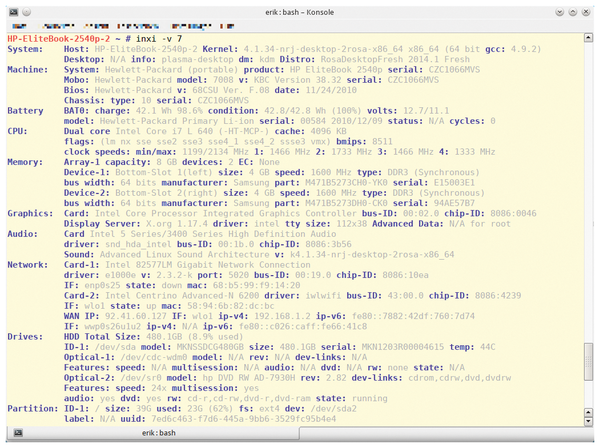Click product value 'HP EliteBook 2540p'
This screenshot has width=600, height=448.
point(336,70)
